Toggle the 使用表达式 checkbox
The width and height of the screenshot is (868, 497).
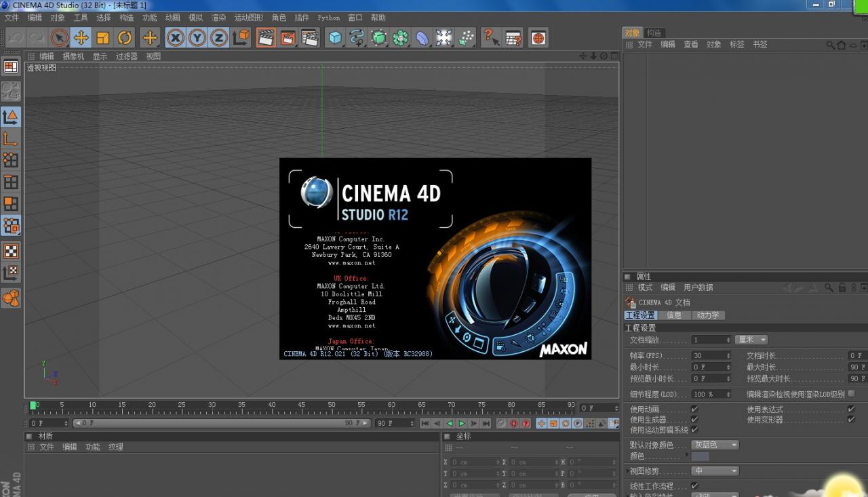(851, 410)
